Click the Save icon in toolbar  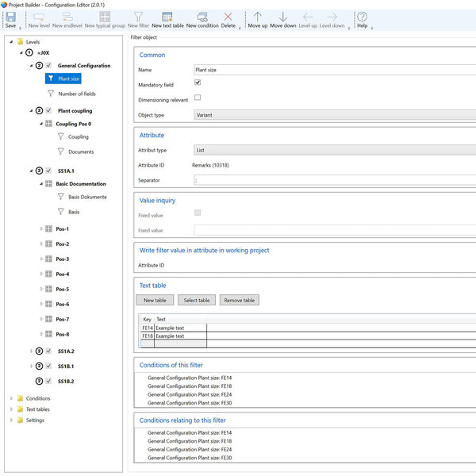point(10,17)
